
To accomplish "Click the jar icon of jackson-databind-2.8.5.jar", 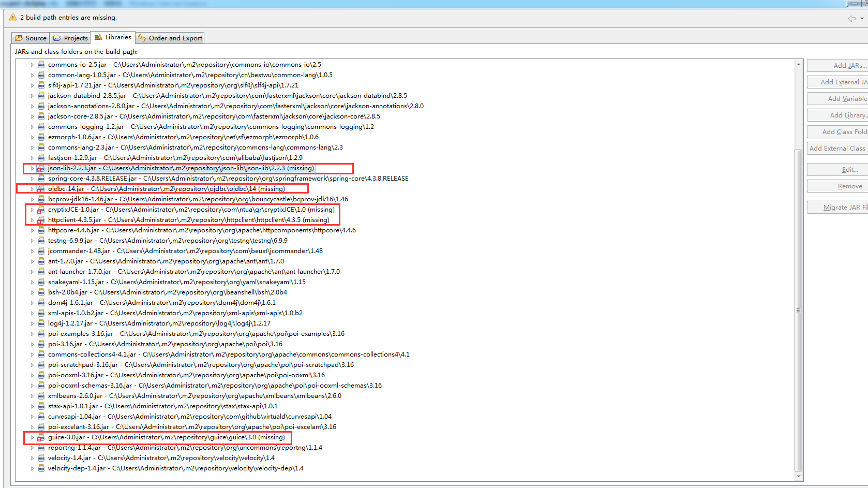I will coord(41,96).
